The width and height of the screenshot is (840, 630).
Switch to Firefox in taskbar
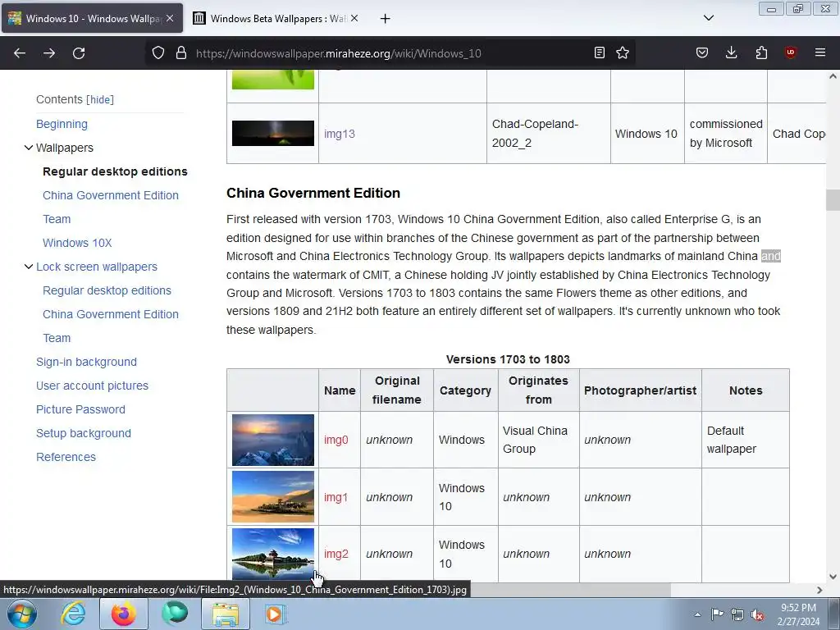123,614
